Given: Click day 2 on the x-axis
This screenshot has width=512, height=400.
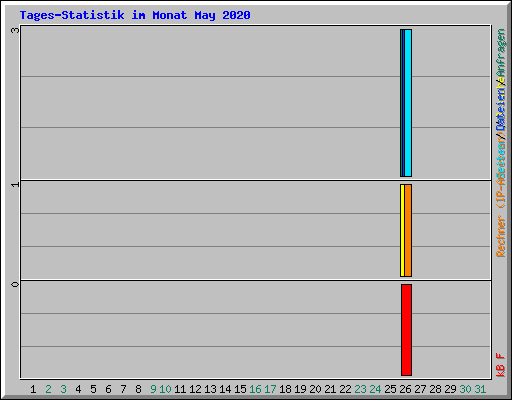Looking at the screenshot, I should (48, 389).
